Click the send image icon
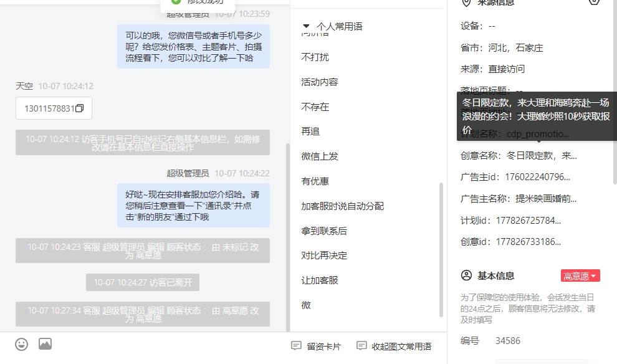 coord(45,344)
